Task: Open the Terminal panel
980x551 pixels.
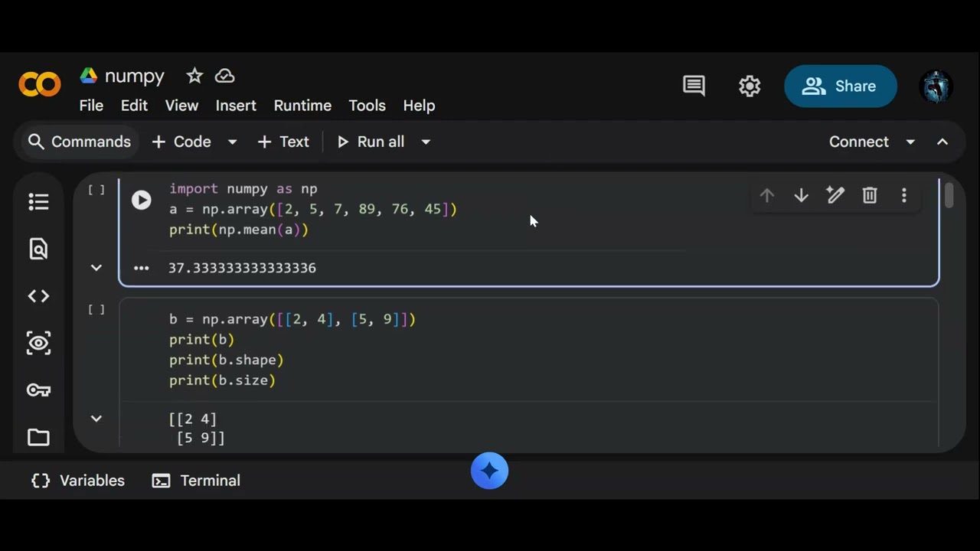Action: pos(197,481)
